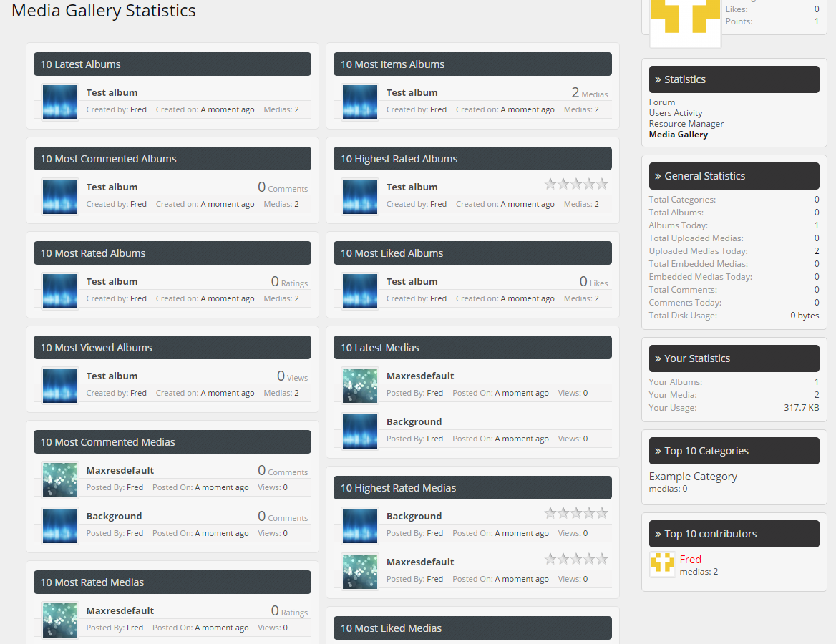Open Test album title under 10 Latest Albums
Viewport: 836px width, 644px height.
point(112,93)
